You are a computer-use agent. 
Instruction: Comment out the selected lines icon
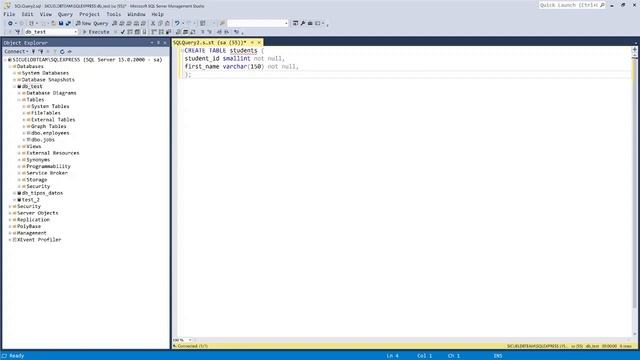click(202, 32)
